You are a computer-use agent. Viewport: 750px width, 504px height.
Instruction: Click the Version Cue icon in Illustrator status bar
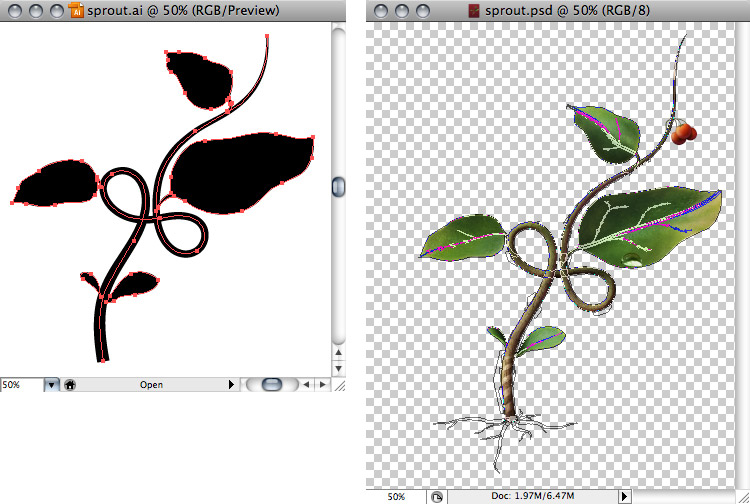(x=70, y=384)
